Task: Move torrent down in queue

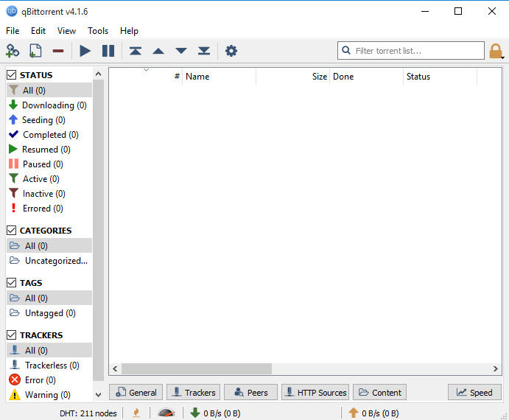Action: coord(181,51)
